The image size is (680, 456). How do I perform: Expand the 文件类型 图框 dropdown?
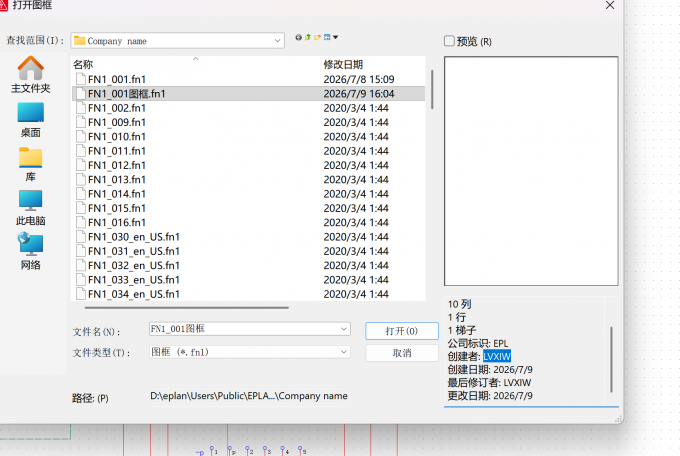point(250,352)
